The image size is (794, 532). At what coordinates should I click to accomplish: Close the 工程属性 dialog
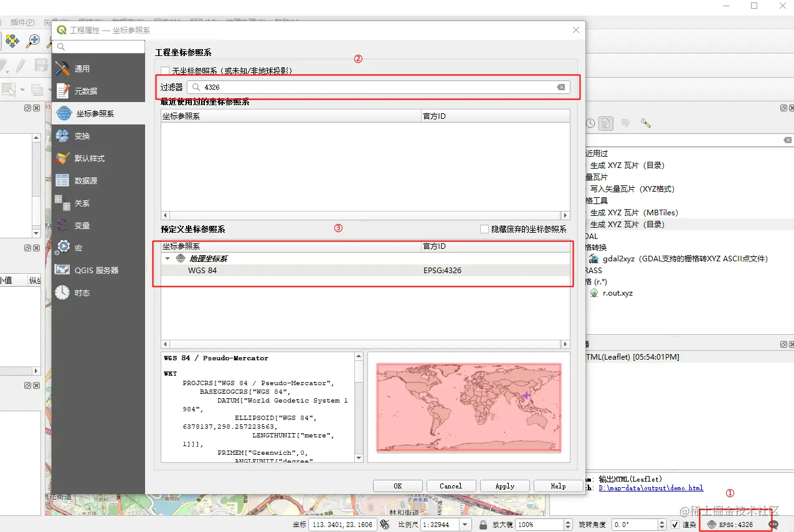(x=576, y=30)
